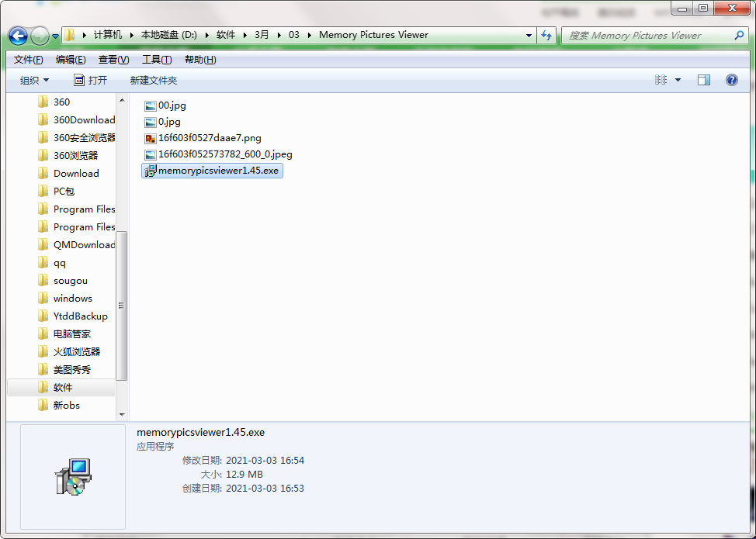Viewport: 756px width, 539px height.
Task: Select the QMDownload folder in tree
Action: coord(76,245)
